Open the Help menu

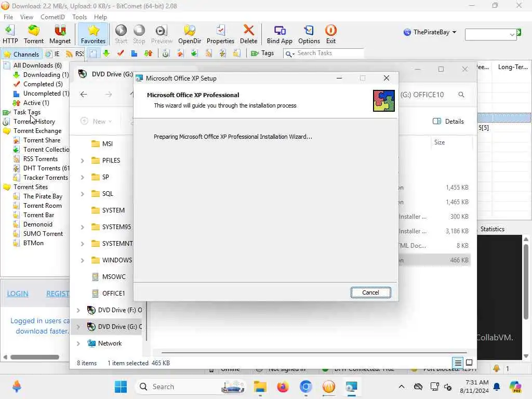100,17
